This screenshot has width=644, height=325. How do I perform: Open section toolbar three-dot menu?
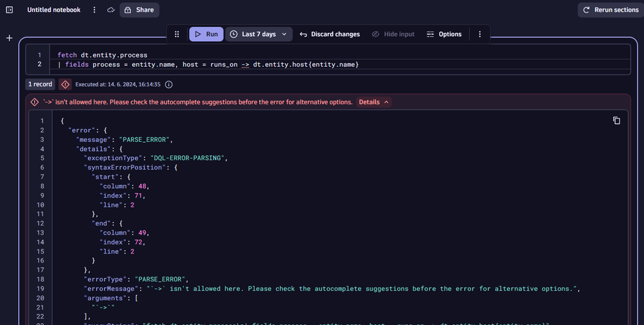[x=479, y=34]
